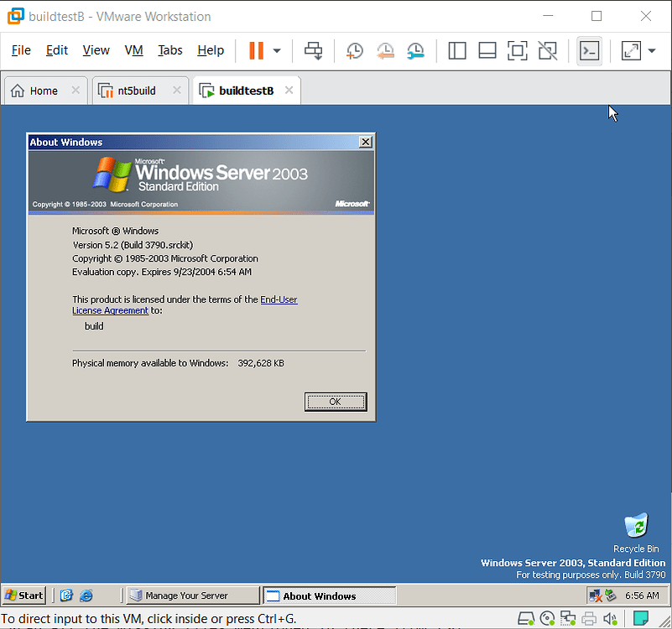Open the Start menu in the guest

tap(23, 595)
